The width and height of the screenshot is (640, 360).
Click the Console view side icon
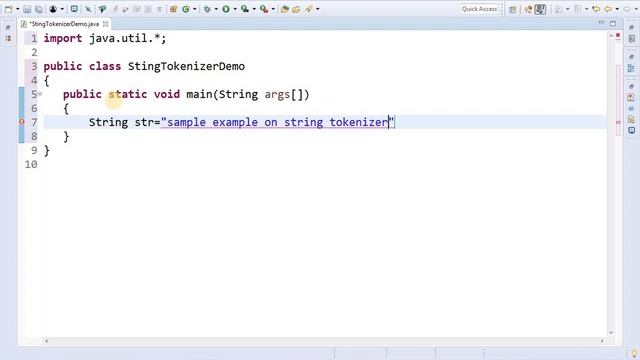[631, 131]
